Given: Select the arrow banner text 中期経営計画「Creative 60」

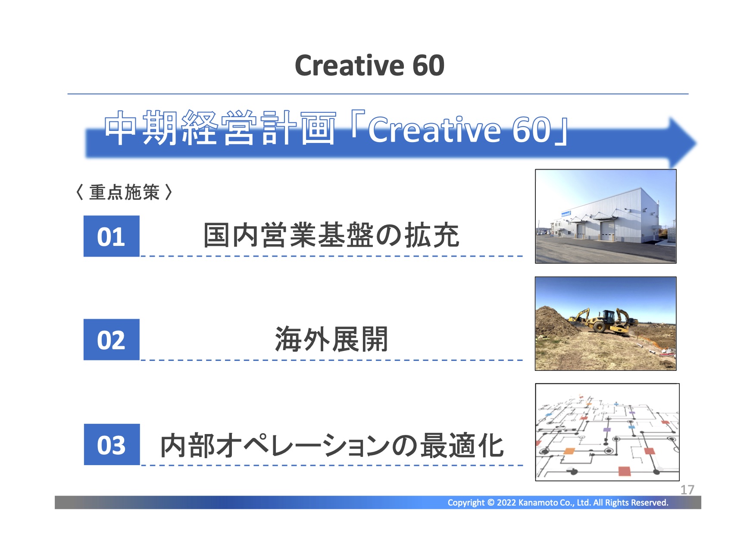Looking at the screenshot, I should point(336,129).
